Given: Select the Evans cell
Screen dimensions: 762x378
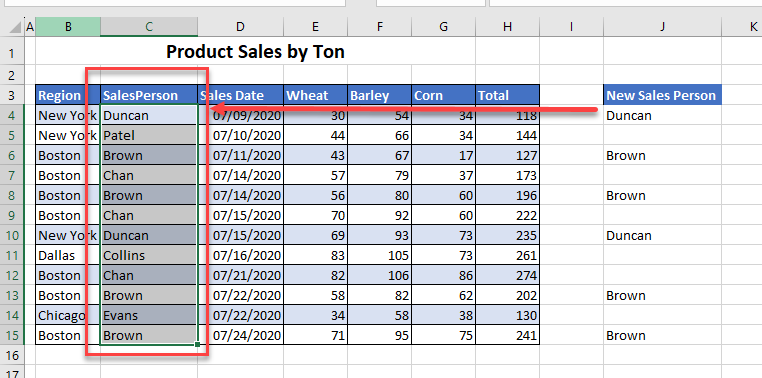Looking at the screenshot, I should coord(149,315).
